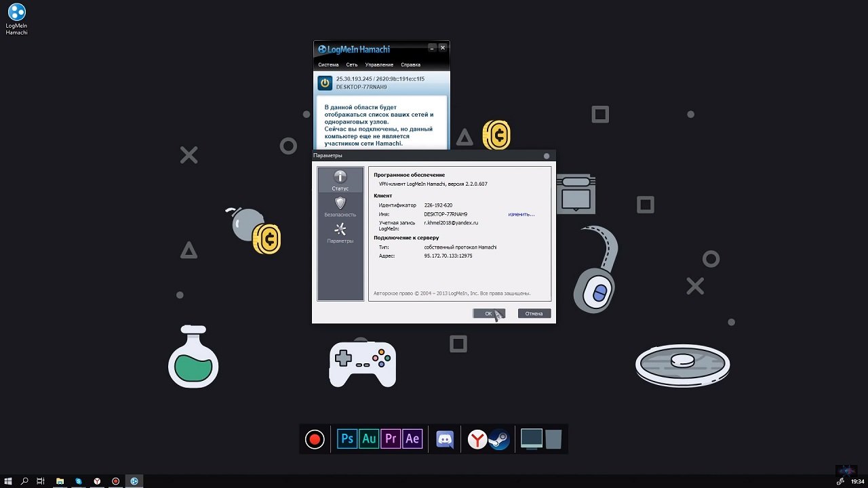
Task: Launch Photoshop from the dock
Action: click(x=347, y=439)
